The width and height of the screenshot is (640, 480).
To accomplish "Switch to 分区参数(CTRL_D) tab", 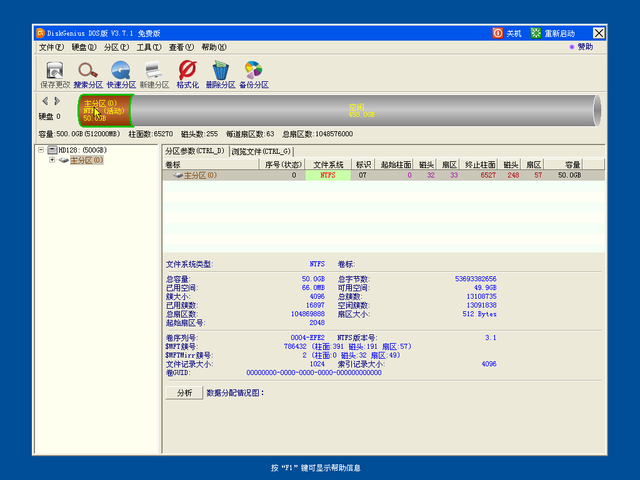I will (x=195, y=151).
